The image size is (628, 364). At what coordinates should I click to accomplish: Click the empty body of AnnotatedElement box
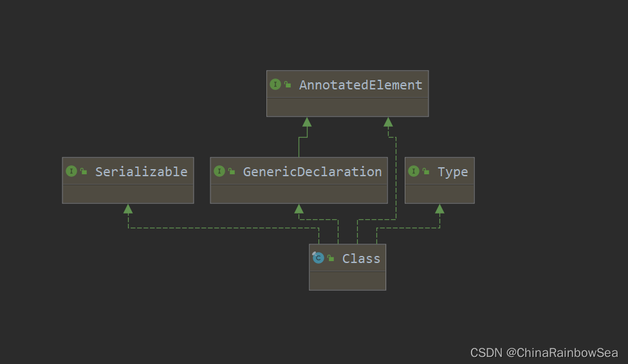(347, 107)
